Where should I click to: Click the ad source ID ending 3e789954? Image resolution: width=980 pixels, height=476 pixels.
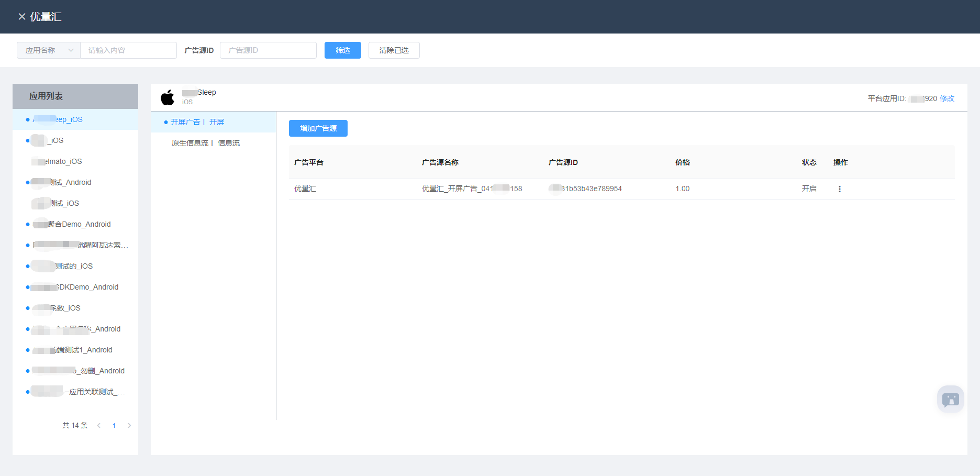pyautogui.click(x=585, y=189)
